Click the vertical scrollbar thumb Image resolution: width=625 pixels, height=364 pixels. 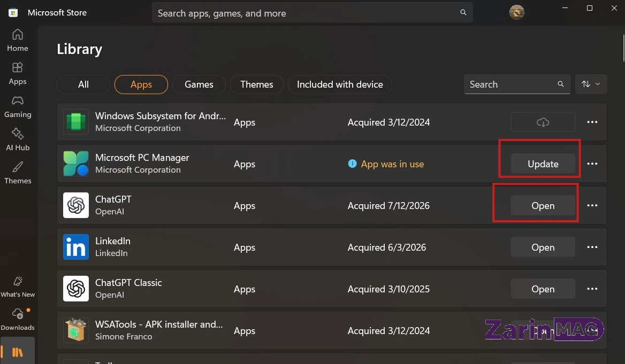[623, 48]
